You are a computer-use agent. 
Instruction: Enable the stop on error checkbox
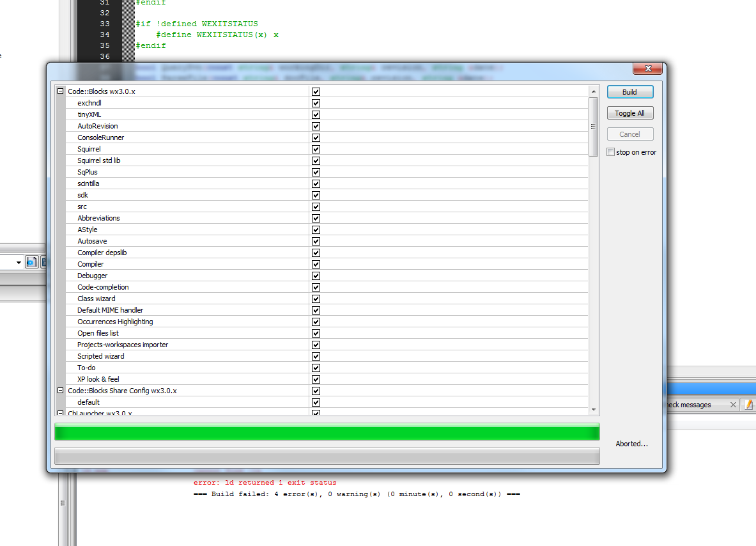(x=611, y=152)
